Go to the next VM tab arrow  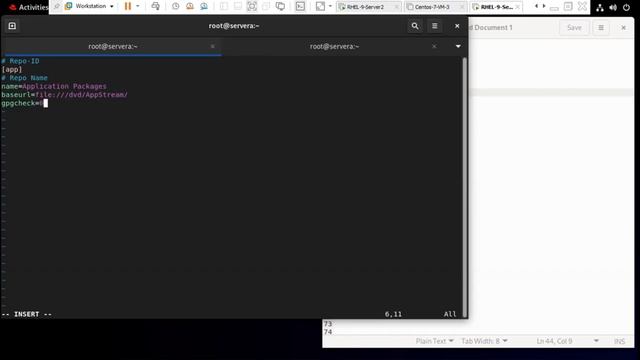pyautogui.click(x=544, y=6)
